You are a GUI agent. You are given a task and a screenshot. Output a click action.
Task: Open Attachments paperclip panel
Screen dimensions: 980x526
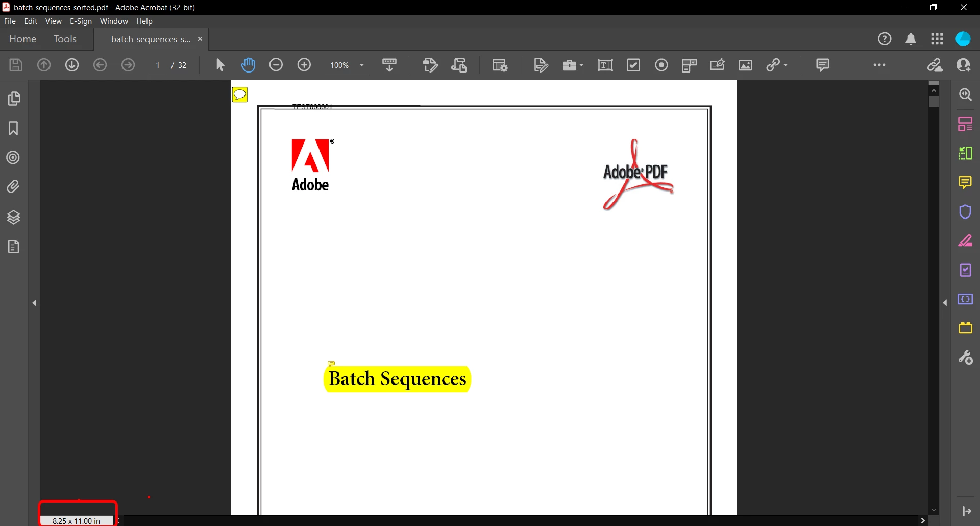(14, 187)
